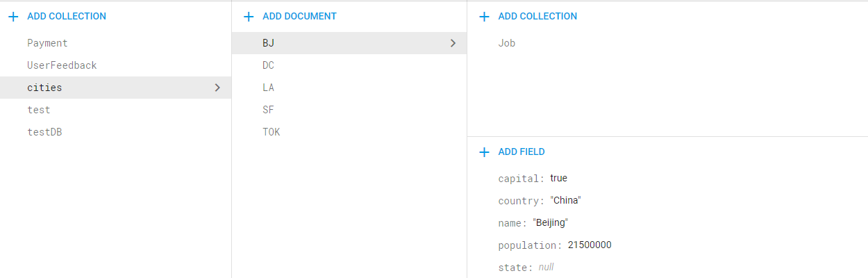Click plus icon next to ADD DOCUMENT
868x278 pixels.
click(x=249, y=17)
